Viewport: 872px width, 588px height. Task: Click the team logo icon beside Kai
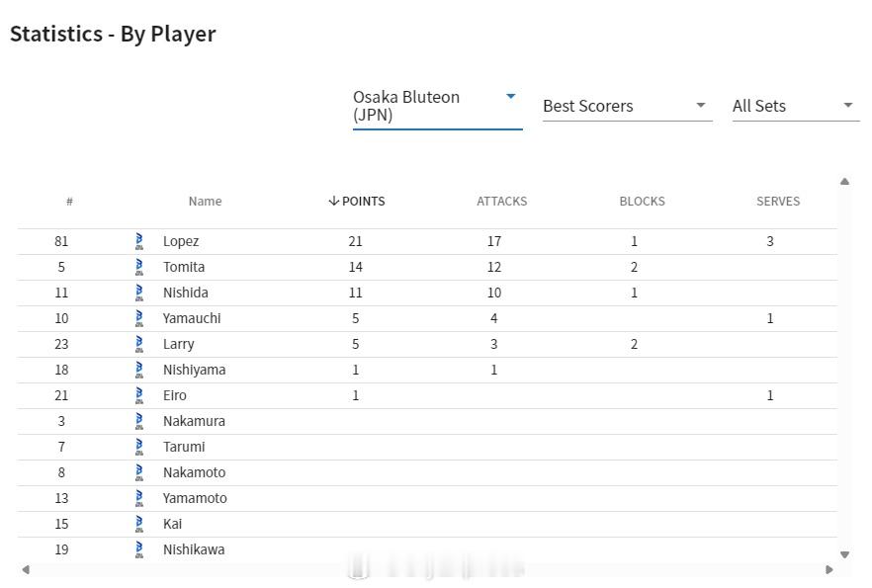point(139,524)
